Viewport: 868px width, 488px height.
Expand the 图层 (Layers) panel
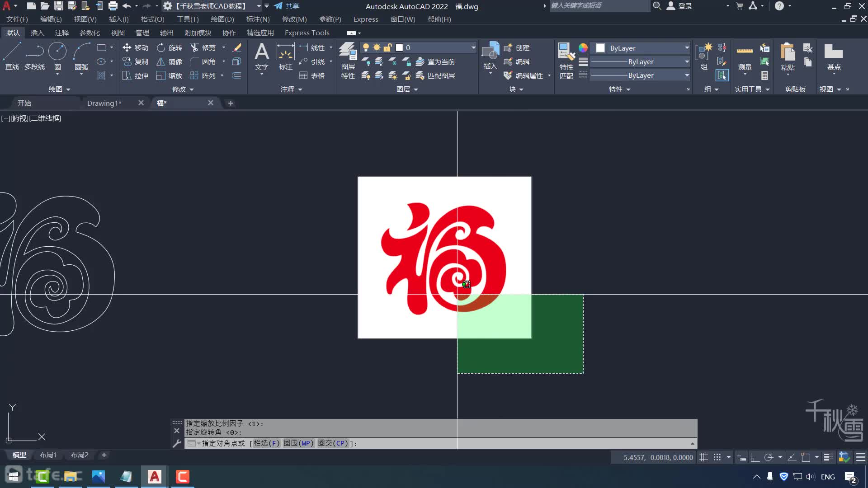[407, 89]
